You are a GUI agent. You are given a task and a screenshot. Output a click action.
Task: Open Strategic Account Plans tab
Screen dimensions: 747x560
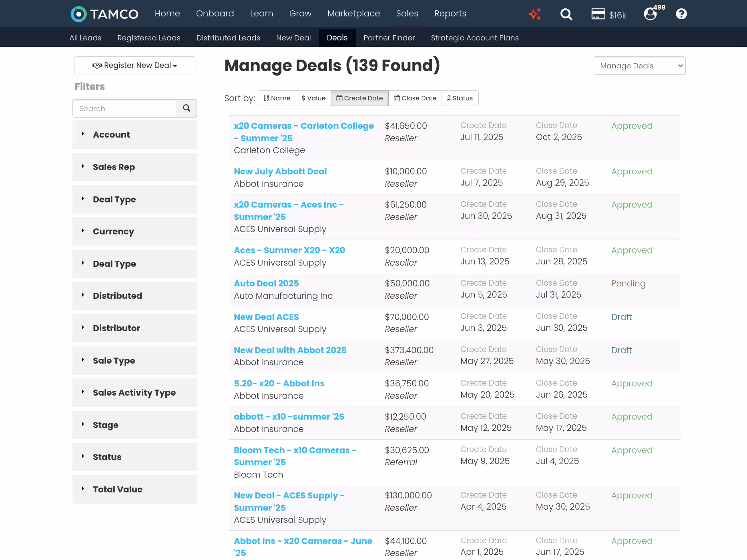[x=475, y=38]
